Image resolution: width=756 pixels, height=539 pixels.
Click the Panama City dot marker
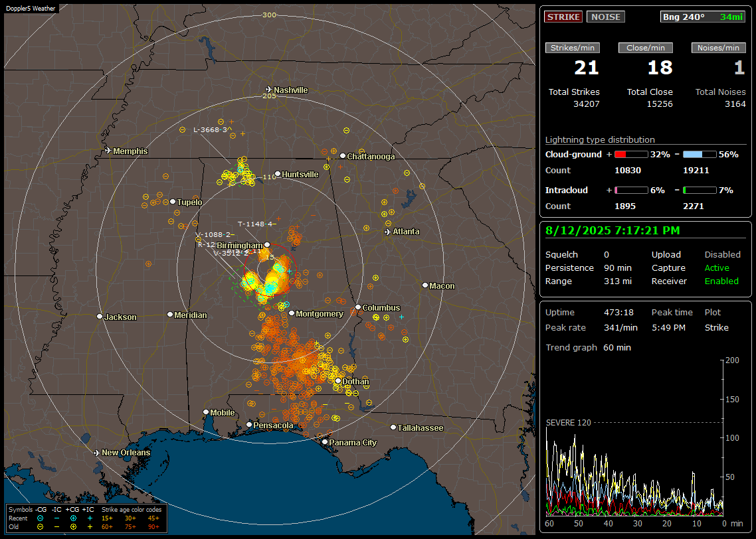(x=325, y=441)
